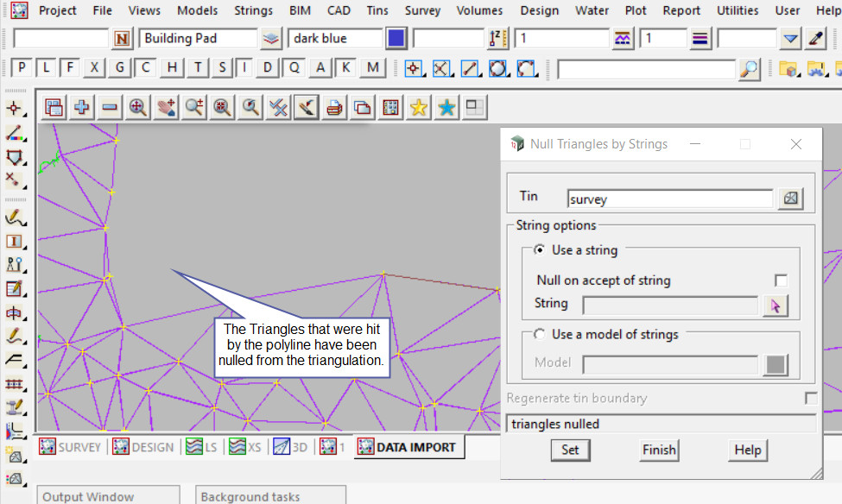Click the Finish button
Image resolution: width=842 pixels, height=504 pixels.
(659, 450)
